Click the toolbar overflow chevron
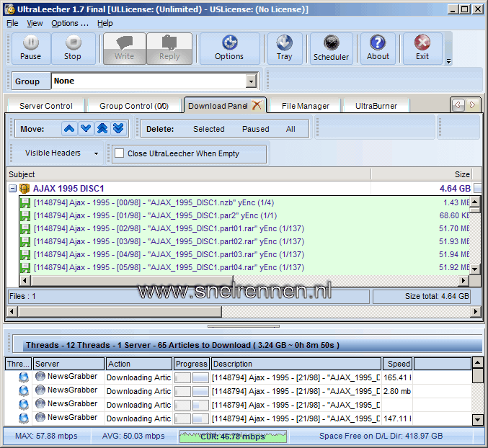The width and height of the screenshot is (488, 448). [448, 61]
